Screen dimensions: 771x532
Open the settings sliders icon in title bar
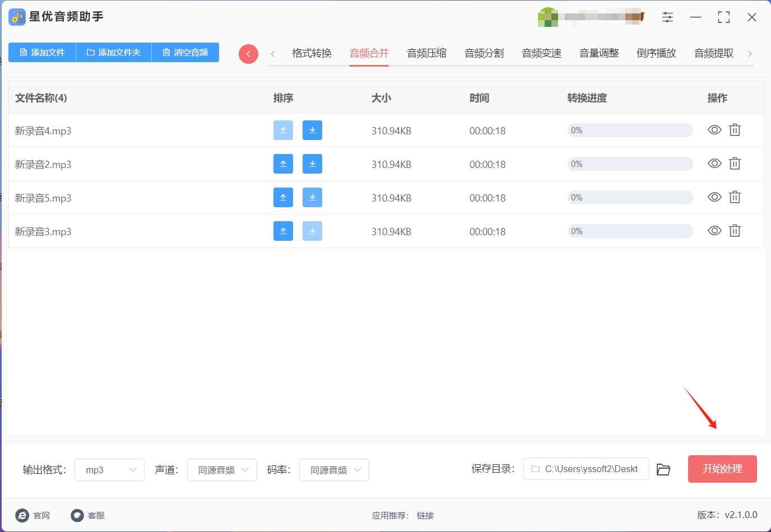pyautogui.click(x=667, y=17)
